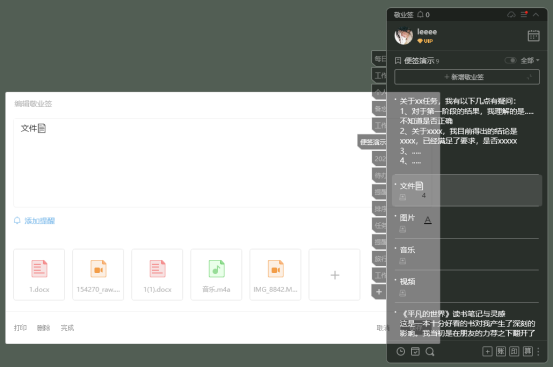This screenshot has width=554, height=367.
Task: Add attachment with the plus tile
Action: click(x=335, y=275)
